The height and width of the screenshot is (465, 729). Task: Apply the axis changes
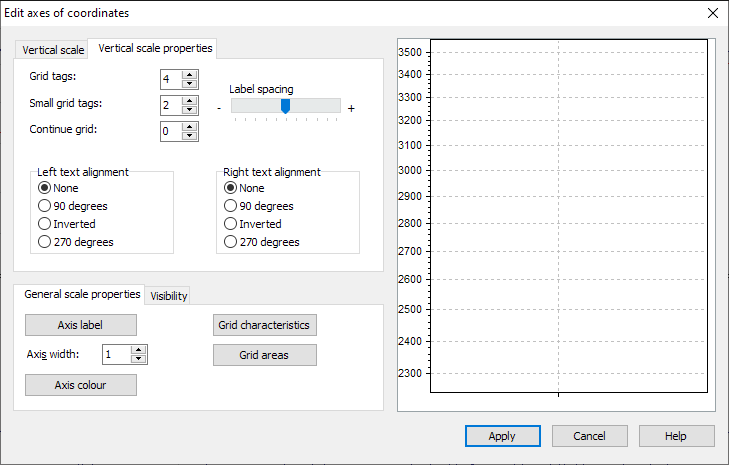click(502, 436)
